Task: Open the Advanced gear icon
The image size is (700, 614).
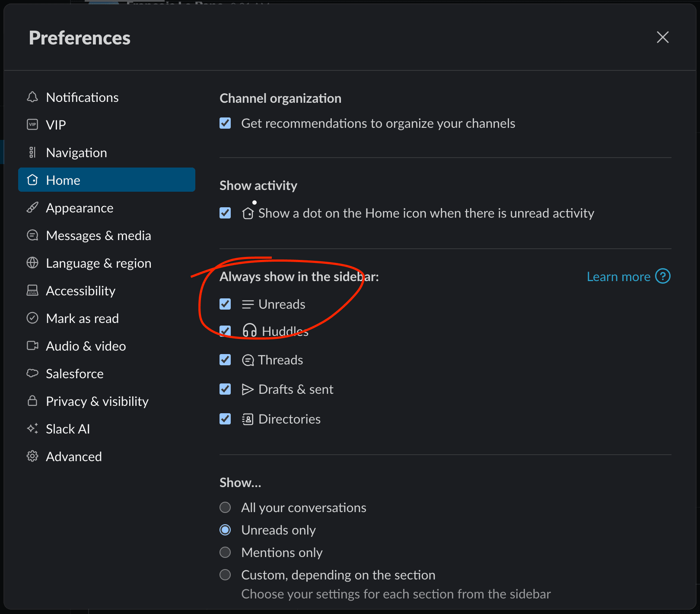Action: pos(32,456)
